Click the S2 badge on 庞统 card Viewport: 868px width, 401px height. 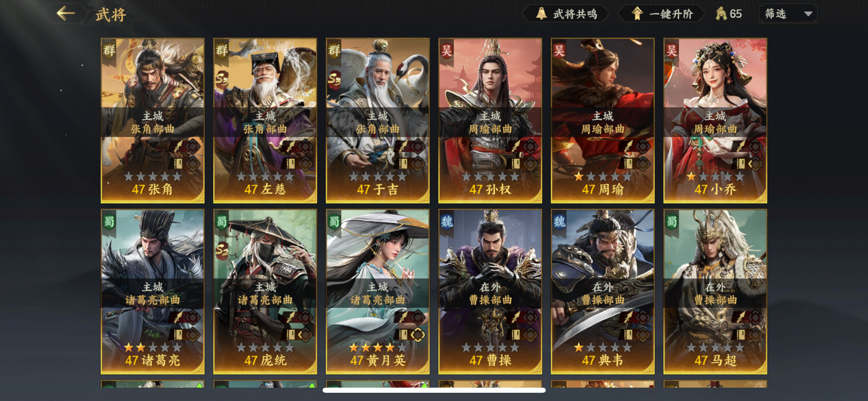click(221, 251)
